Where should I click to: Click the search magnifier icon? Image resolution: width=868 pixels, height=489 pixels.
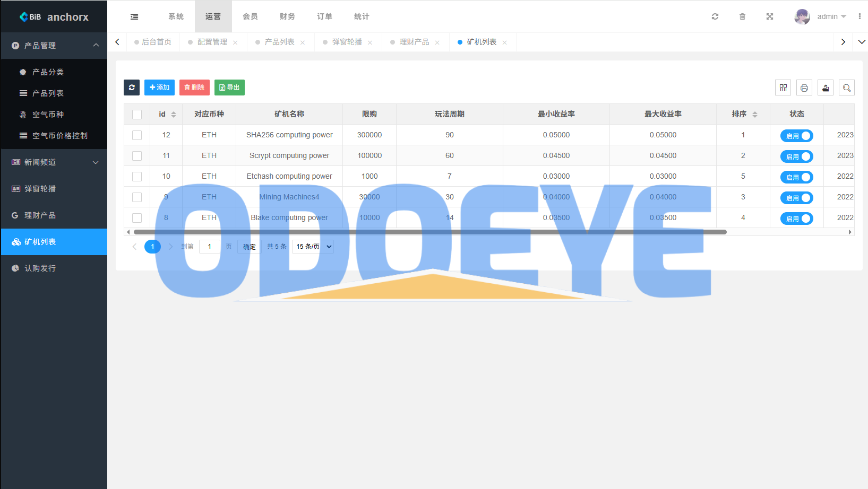(847, 88)
